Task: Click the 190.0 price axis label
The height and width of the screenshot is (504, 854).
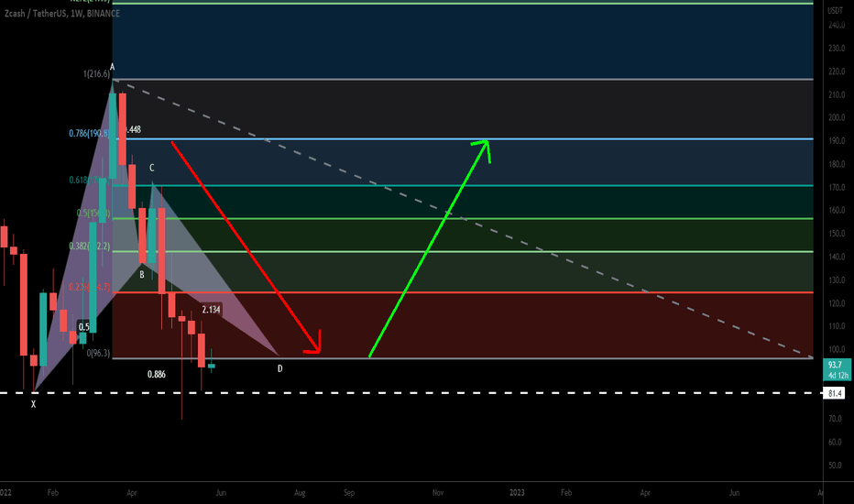Action: click(837, 140)
